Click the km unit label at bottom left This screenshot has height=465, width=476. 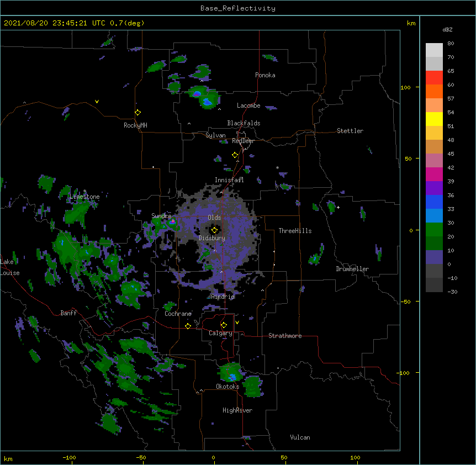tap(8, 458)
